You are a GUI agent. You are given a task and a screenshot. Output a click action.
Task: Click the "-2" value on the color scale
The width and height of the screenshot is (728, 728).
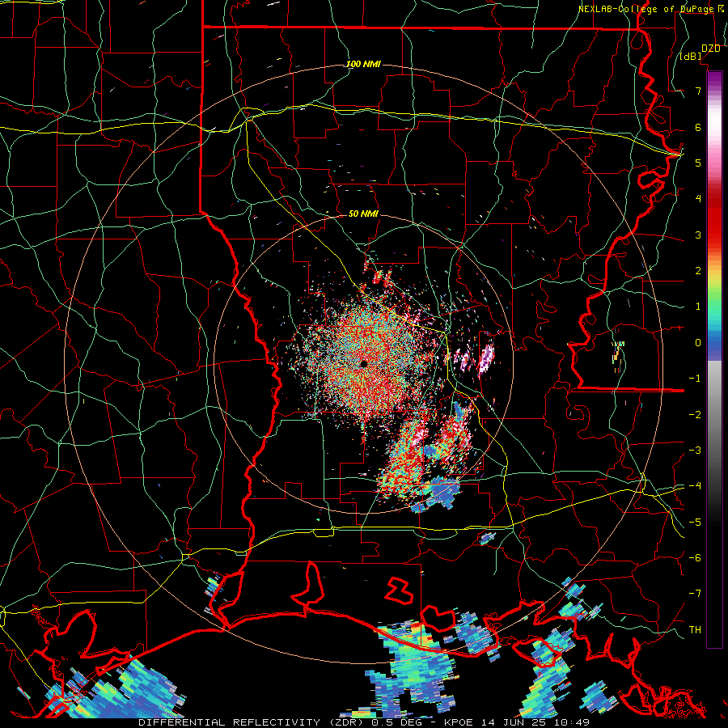coord(695,414)
